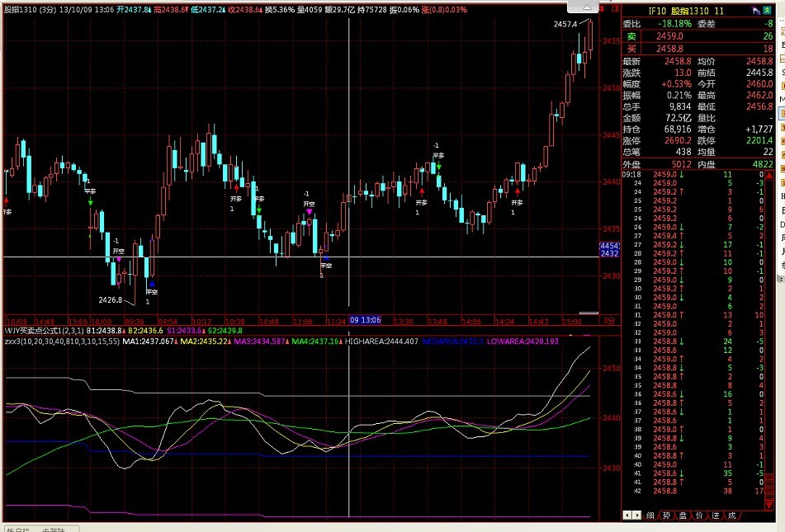Viewport: 785px width, 532px height.
Task: Select the 成 tab
Action: pos(732,515)
